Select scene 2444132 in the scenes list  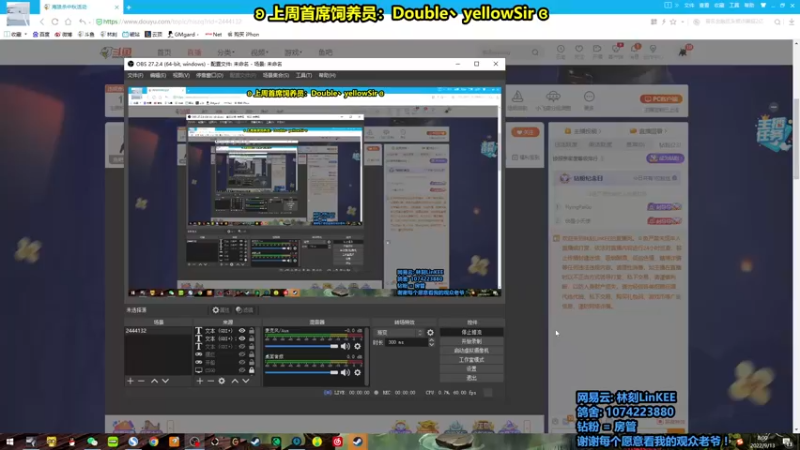pos(158,331)
